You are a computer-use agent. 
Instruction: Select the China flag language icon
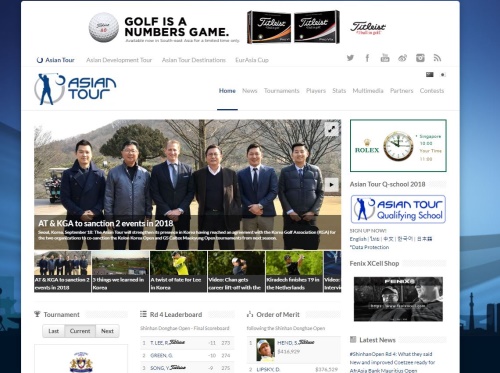tap(430, 75)
